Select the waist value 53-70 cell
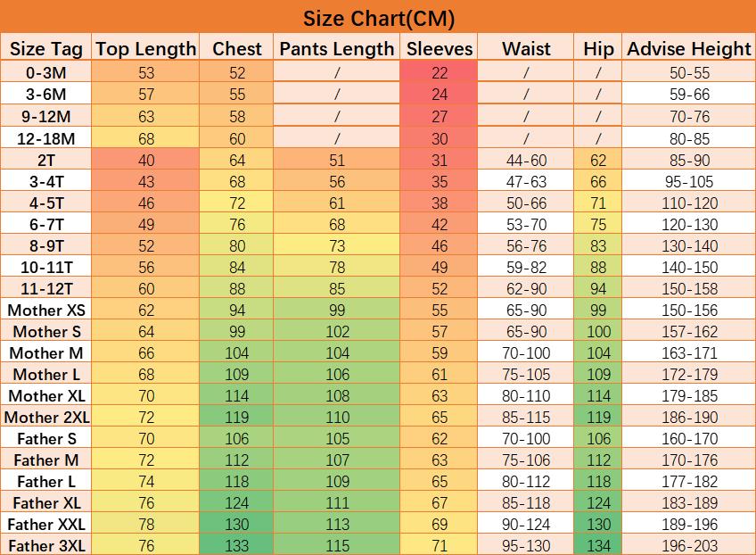The image size is (756, 555). [x=526, y=224]
